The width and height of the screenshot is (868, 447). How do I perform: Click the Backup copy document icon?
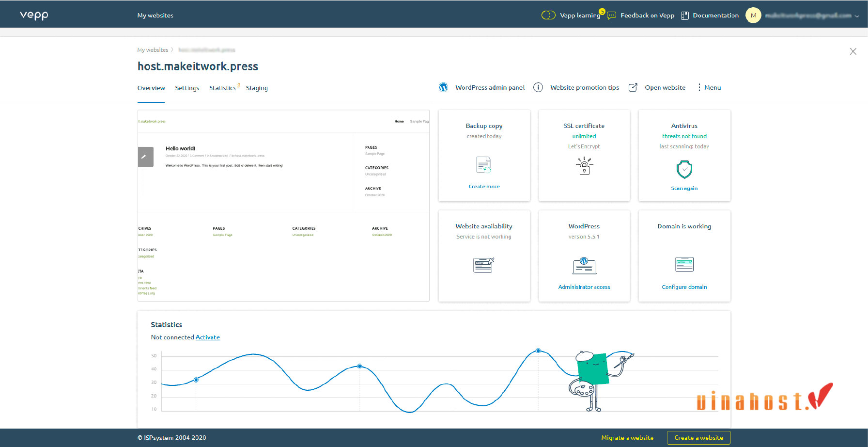click(483, 165)
